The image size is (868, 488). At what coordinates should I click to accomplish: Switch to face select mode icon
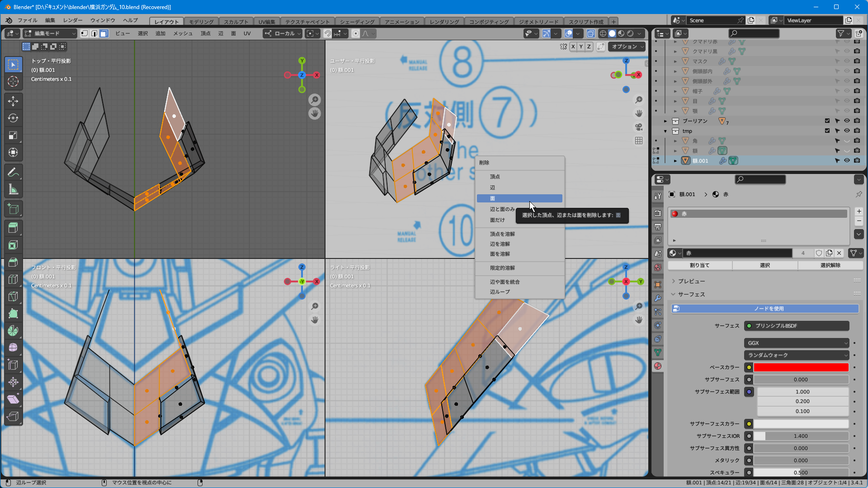click(x=104, y=33)
